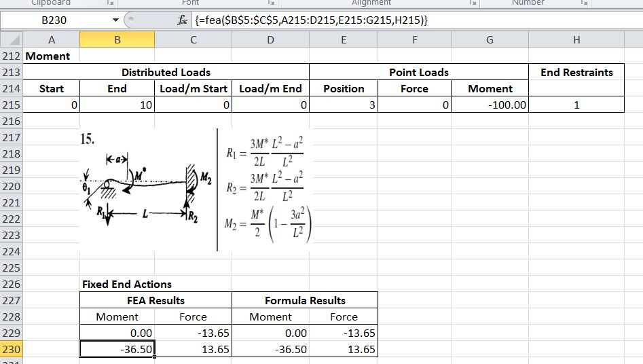
Task: Open the Number dialog launcher
Action: pyautogui.click(x=584, y=3)
